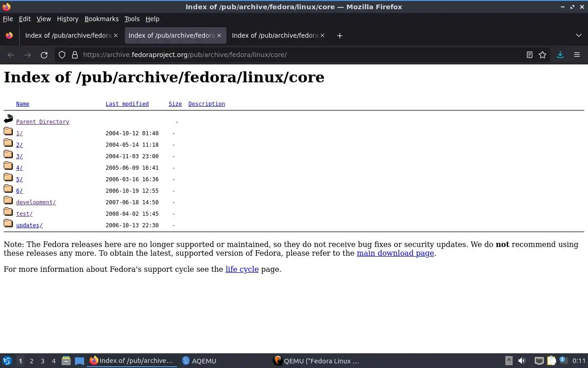Open the 5/ directory link

coord(19,179)
